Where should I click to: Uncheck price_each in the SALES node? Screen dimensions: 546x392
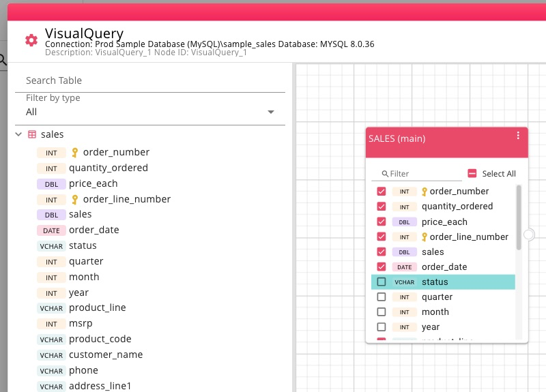click(x=382, y=222)
